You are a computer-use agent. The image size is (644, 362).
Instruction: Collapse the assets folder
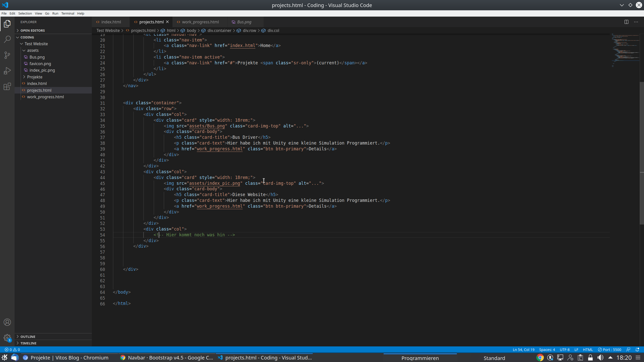[x=33, y=50]
